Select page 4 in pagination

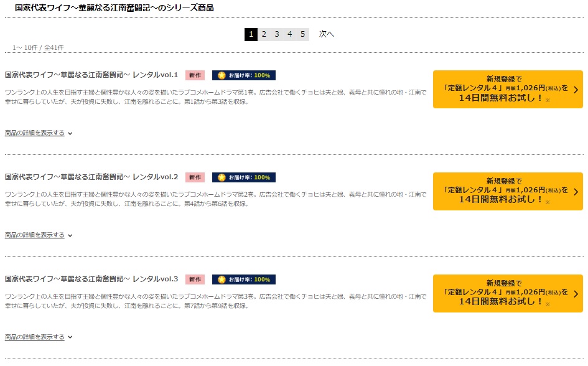289,34
